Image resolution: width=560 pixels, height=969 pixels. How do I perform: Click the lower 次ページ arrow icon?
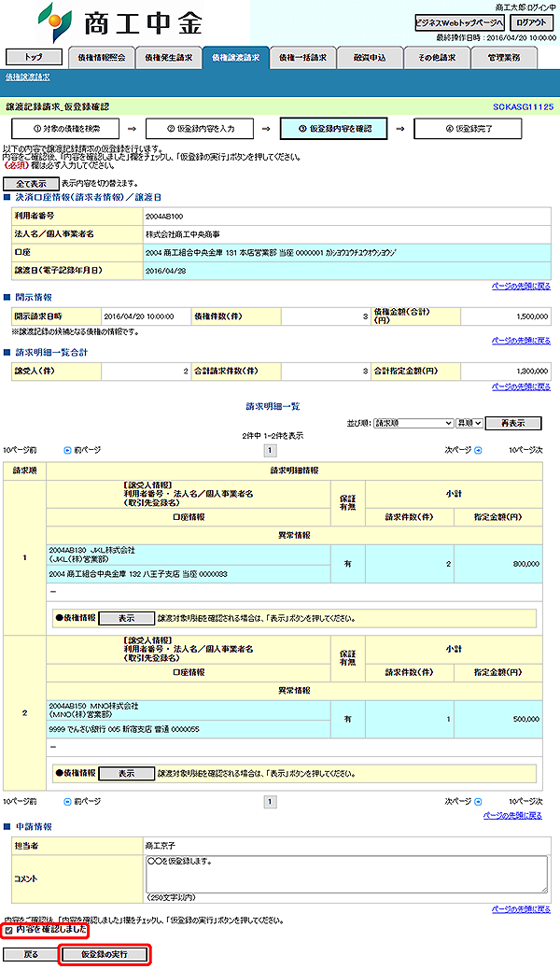pos(478,802)
